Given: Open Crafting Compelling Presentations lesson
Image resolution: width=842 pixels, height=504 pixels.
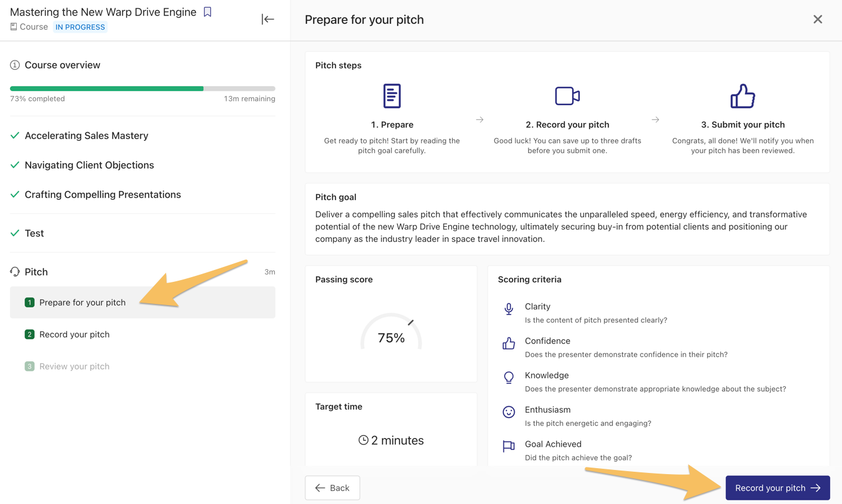Looking at the screenshot, I should (103, 195).
